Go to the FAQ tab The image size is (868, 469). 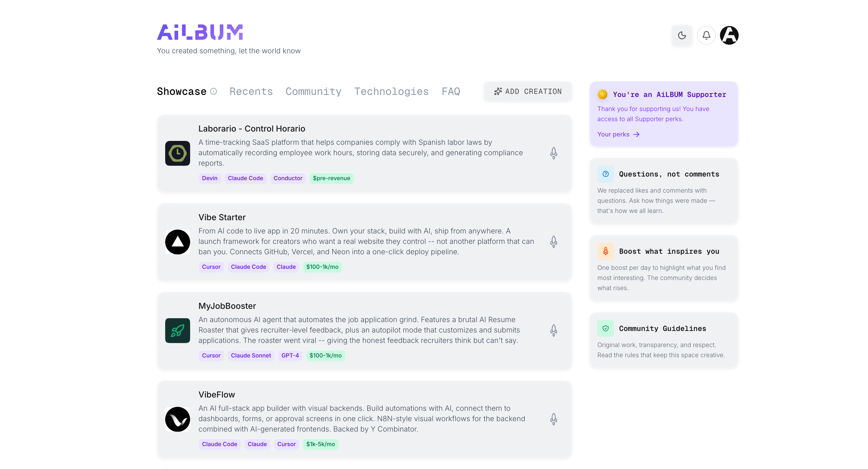click(x=451, y=91)
